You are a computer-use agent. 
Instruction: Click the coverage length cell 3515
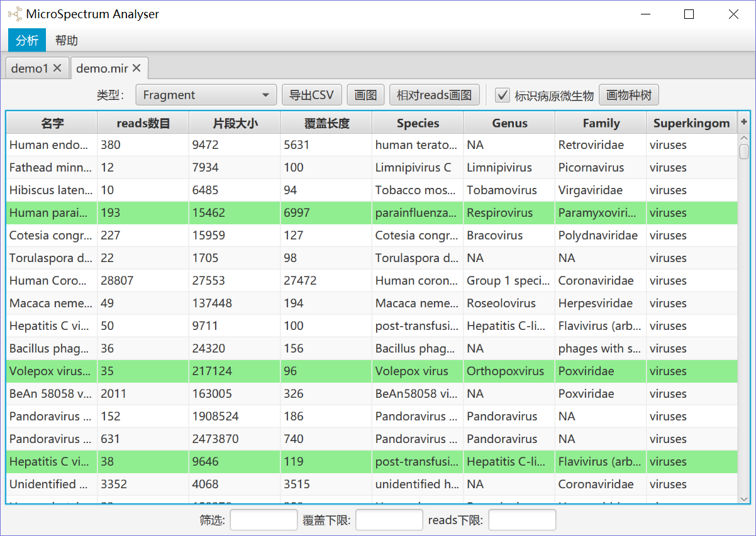326,484
